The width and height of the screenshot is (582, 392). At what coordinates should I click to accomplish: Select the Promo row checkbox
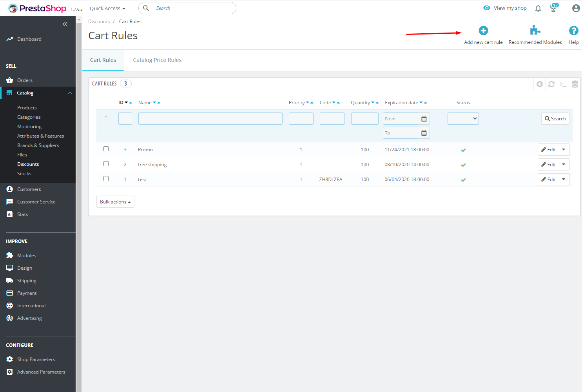coord(106,149)
